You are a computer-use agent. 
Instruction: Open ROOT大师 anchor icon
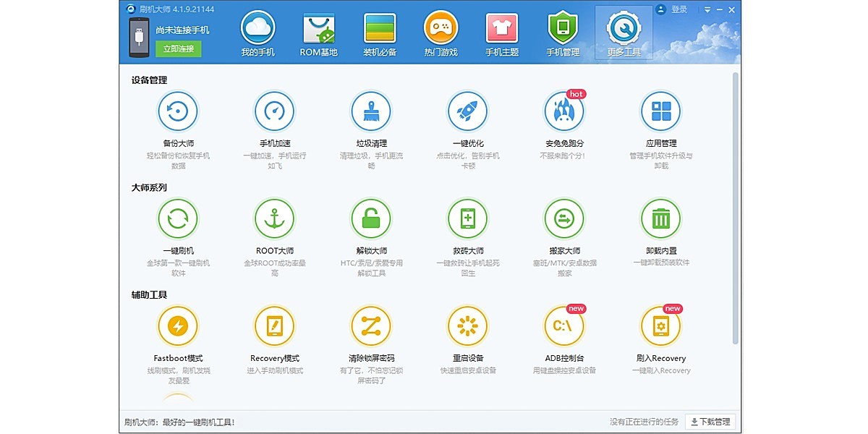tap(274, 218)
